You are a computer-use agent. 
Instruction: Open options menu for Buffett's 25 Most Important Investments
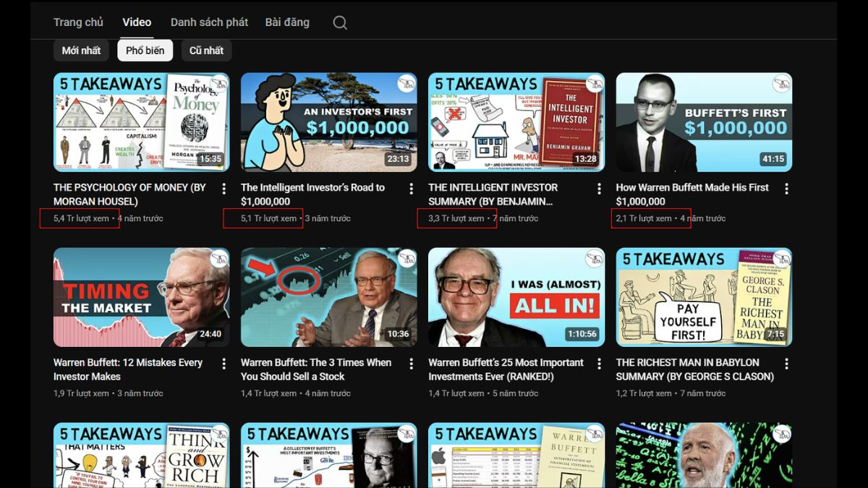pos(598,364)
